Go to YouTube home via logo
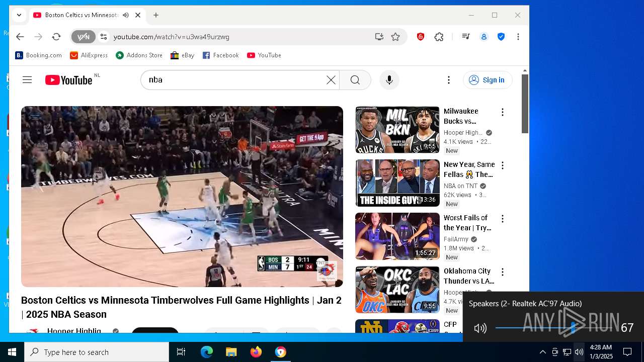The height and width of the screenshot is (362, 644). tap(69, 80)
